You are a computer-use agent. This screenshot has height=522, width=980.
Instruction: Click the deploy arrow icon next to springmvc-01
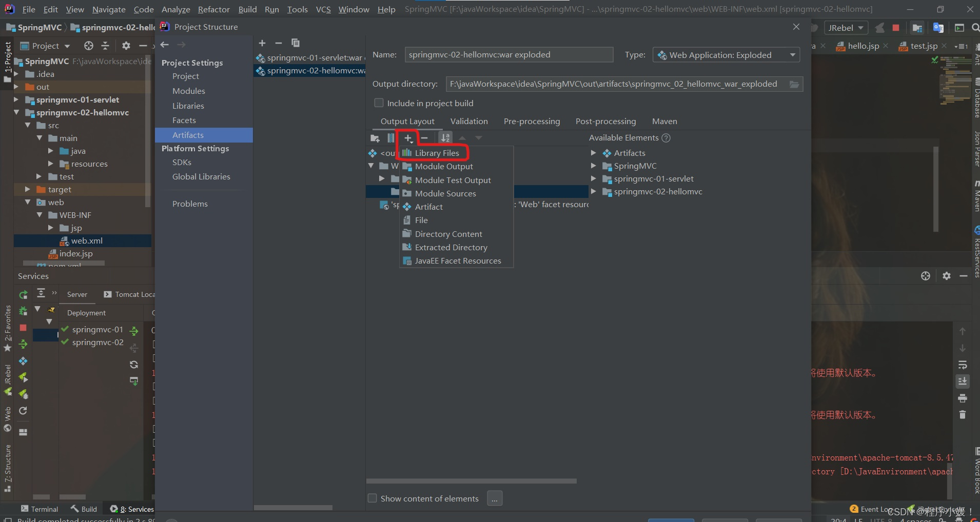tap(134, 331)
